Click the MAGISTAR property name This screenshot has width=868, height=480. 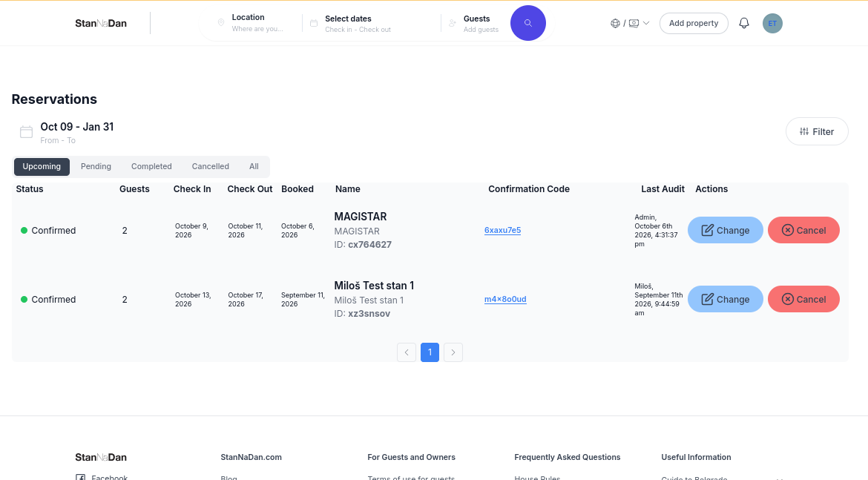(x=361, y=217)
